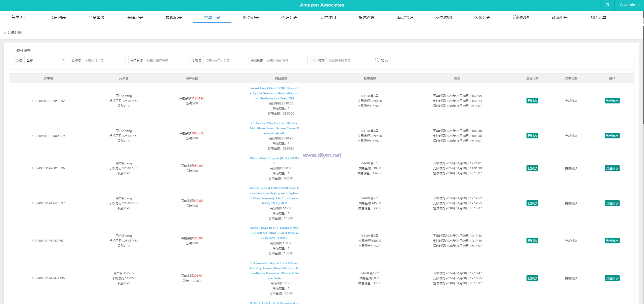Open the 客服列表 tab

[x=482, y=17]
